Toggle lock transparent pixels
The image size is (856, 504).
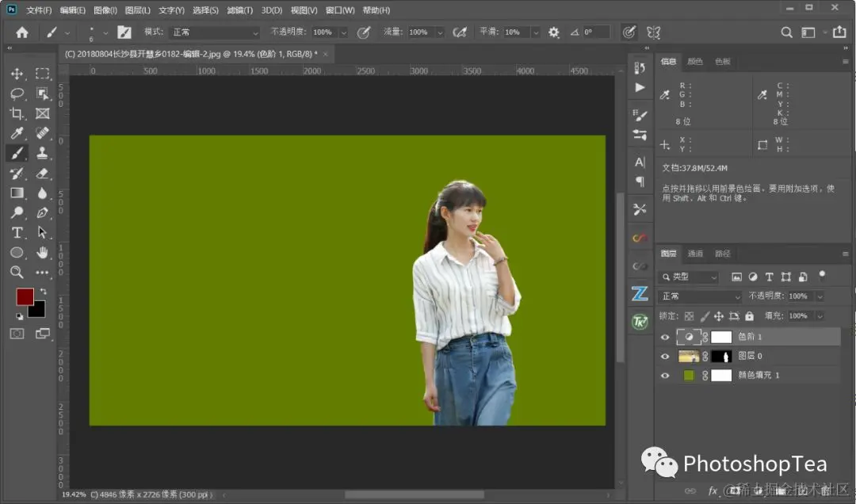[x=690, y=316]
